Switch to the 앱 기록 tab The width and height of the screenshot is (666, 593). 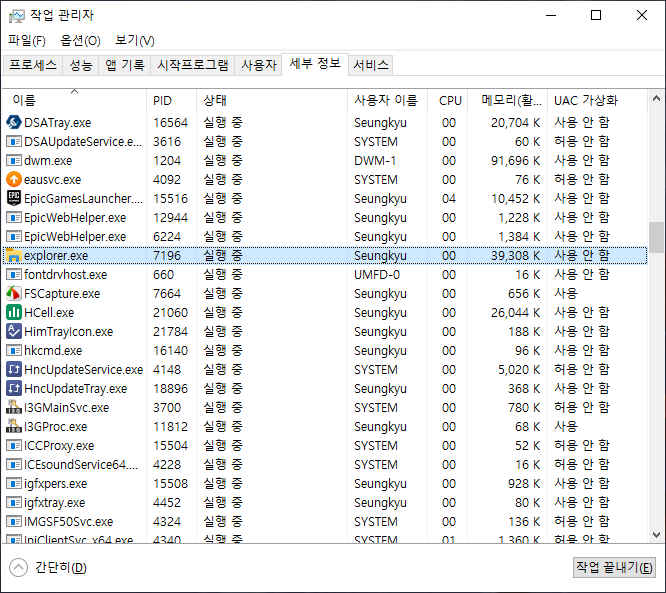tap(124, 65)
